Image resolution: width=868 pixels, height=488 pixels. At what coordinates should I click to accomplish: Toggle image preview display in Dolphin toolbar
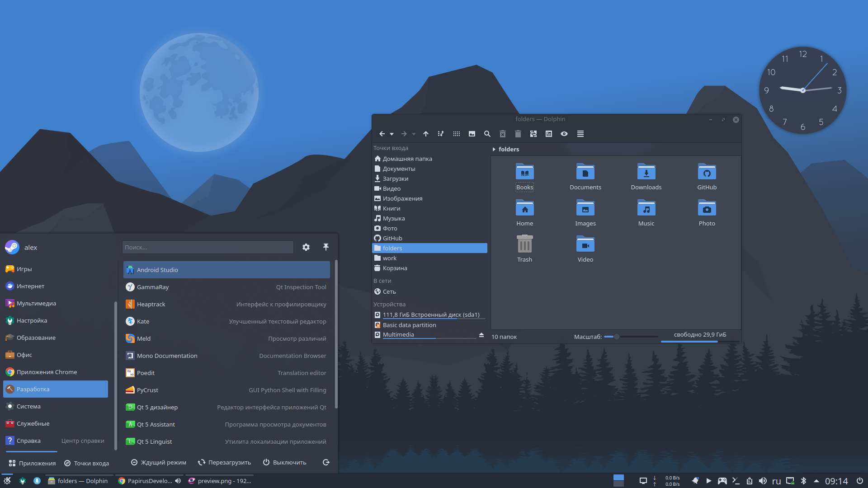tap(472, 134)
